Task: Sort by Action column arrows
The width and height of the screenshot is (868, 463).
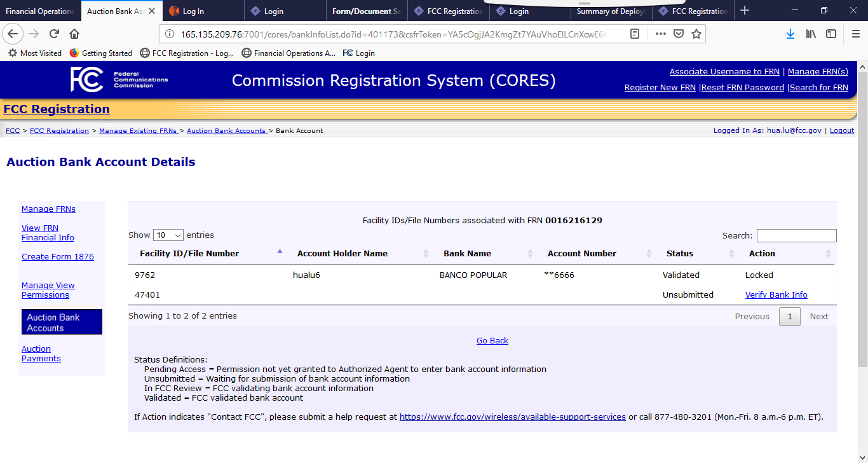Action: [828, 254]
